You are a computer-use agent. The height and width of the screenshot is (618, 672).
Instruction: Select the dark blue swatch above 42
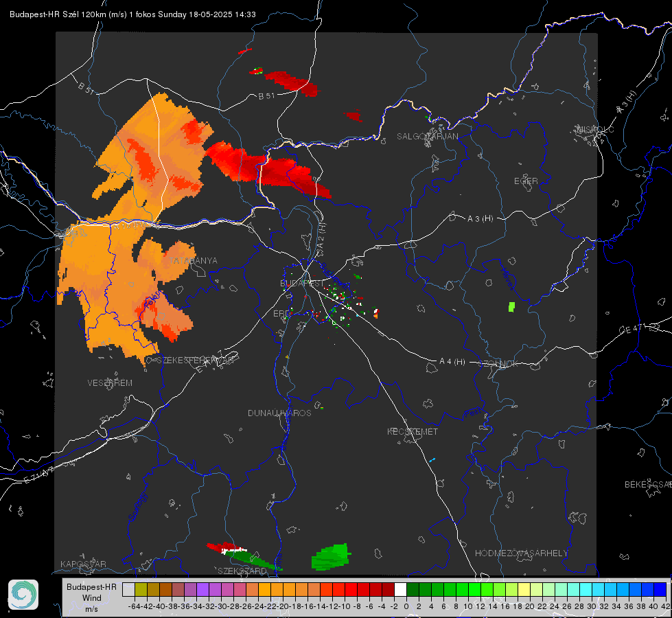coord(660,589)
